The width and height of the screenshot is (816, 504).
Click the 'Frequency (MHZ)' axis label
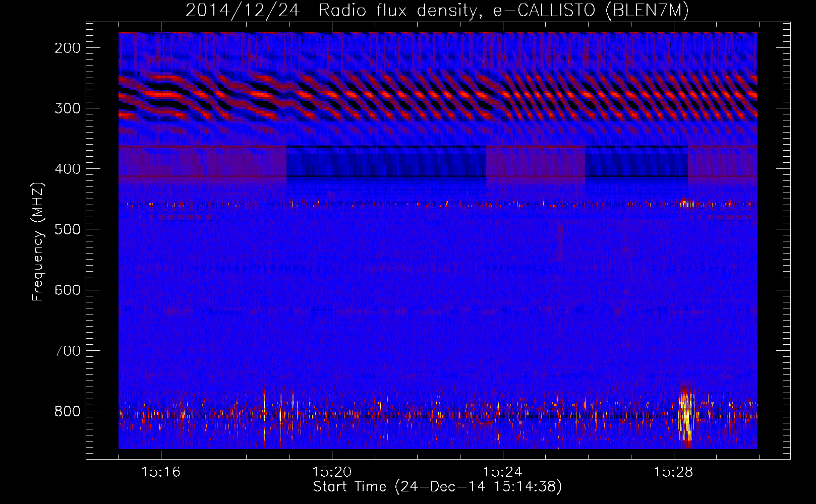[x=38, y=242]
